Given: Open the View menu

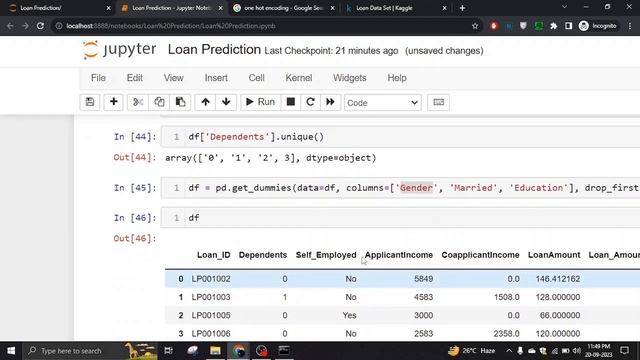Looking at the screenshot, I should point(173,78).
